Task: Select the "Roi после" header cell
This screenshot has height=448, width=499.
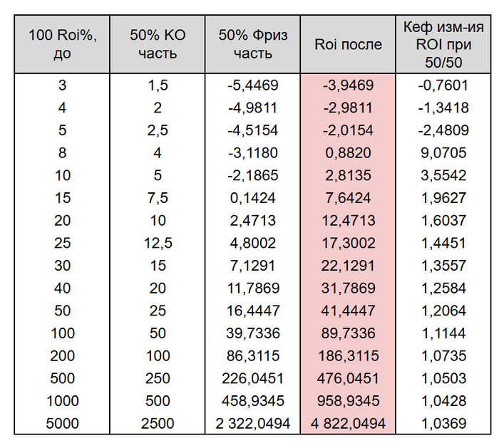Action: [348, 44]
